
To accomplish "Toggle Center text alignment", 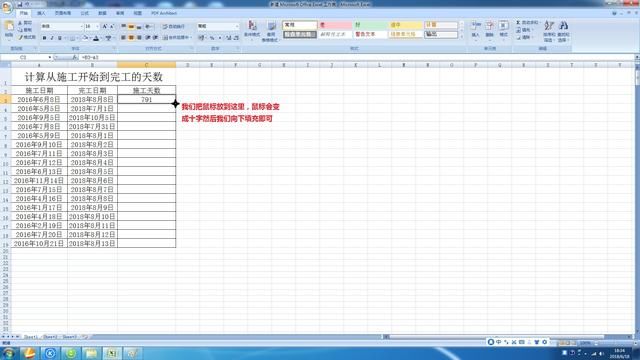I will (x=131, y=38).
